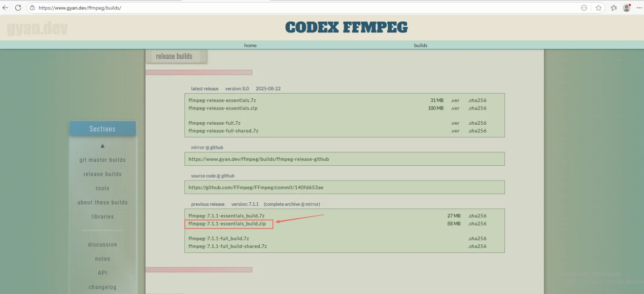644x294 pixels.
Task: Open .sha256 for ffmpeg-release-full.7z
Action: [477, 123]
